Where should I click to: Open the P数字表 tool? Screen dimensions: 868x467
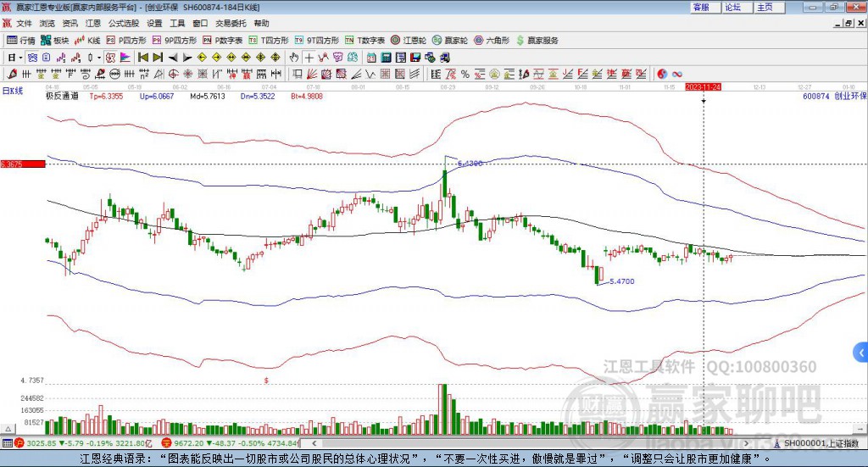pos(223,41)
